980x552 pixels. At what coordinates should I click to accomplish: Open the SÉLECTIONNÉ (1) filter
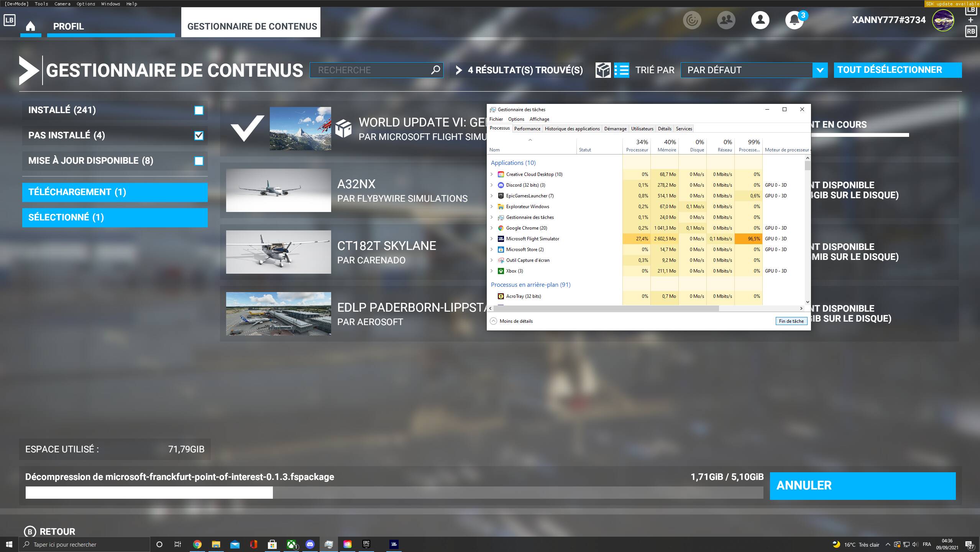point(115,217)
